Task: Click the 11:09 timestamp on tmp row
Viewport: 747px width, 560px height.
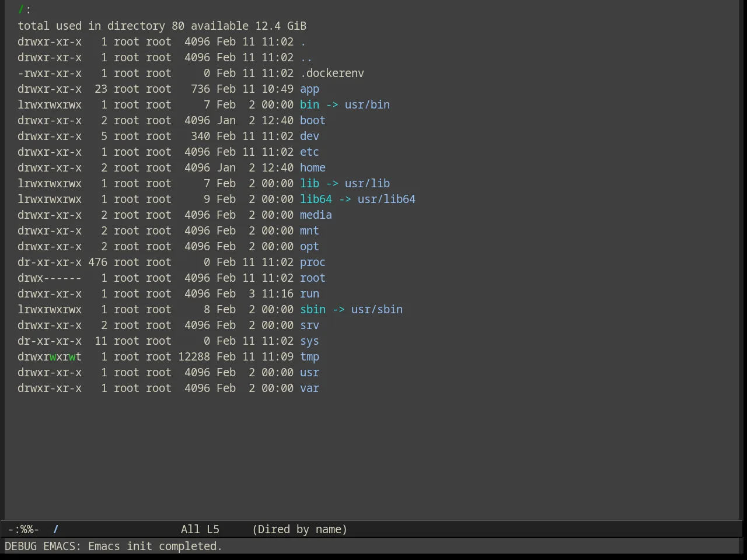Action: [277, 357]
